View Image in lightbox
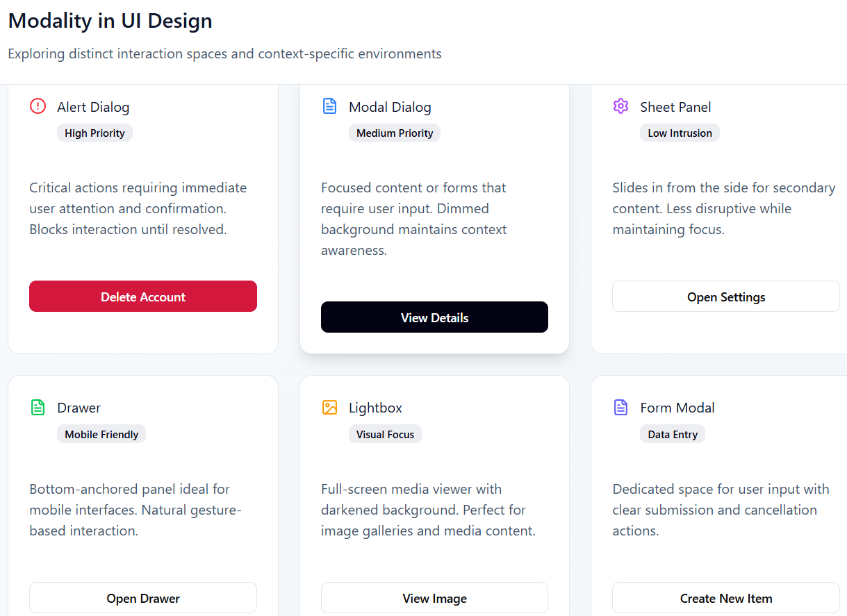The width and height of the screenshot is (847, 616). tap(434, 598)
